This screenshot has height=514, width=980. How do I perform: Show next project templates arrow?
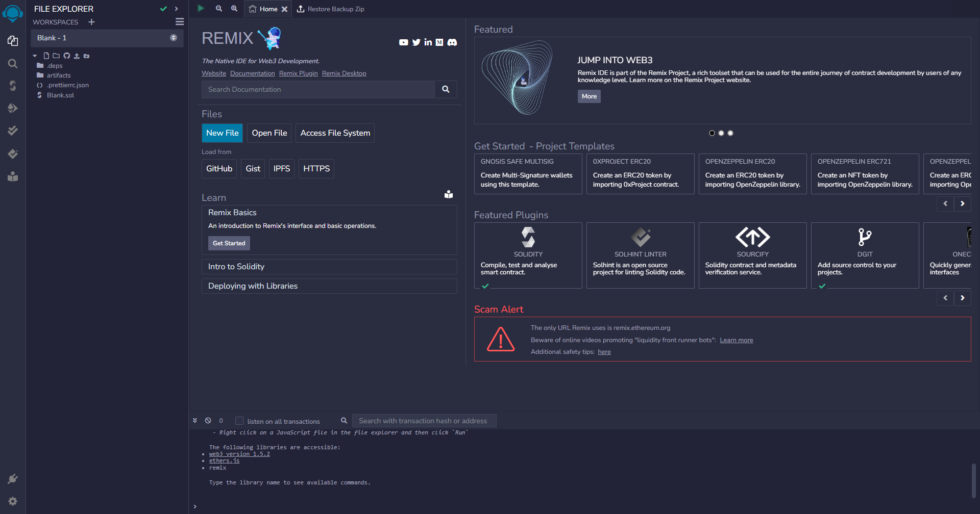coord(963,203)
